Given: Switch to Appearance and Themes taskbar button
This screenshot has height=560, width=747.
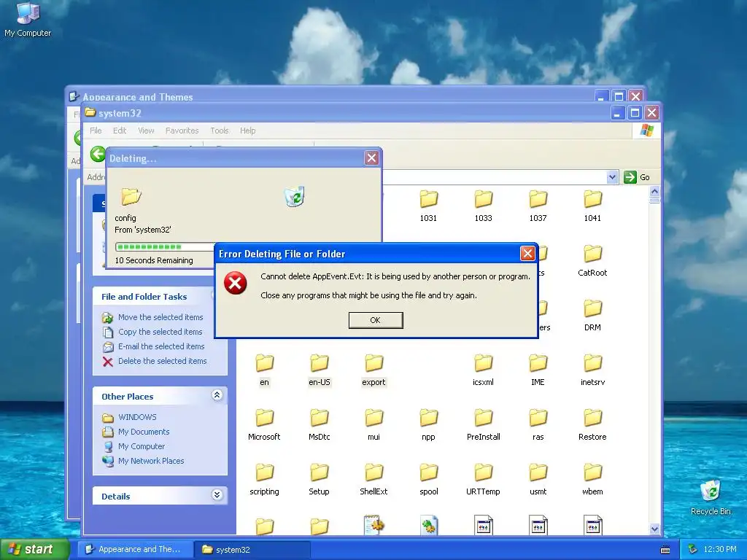Looking at the screenshot, I should 134,549.
